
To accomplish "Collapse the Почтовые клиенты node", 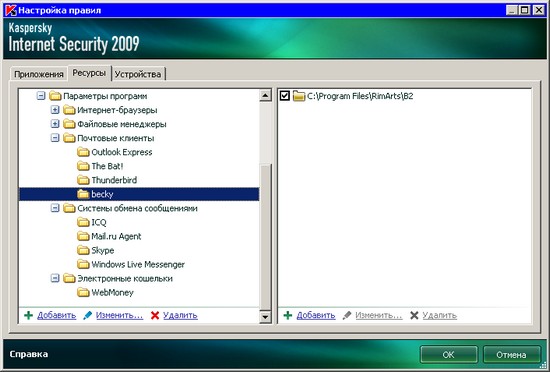I will click(55, 138).
